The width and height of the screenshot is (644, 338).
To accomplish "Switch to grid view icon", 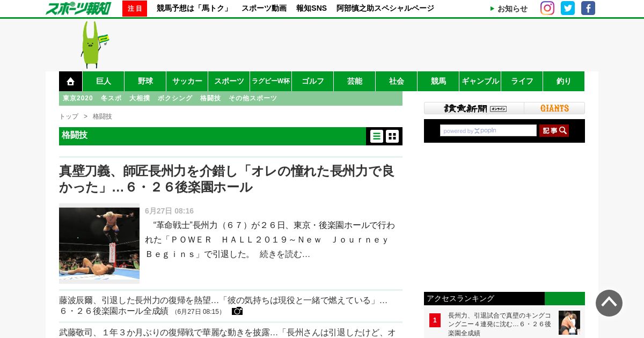I will [392, 136].
